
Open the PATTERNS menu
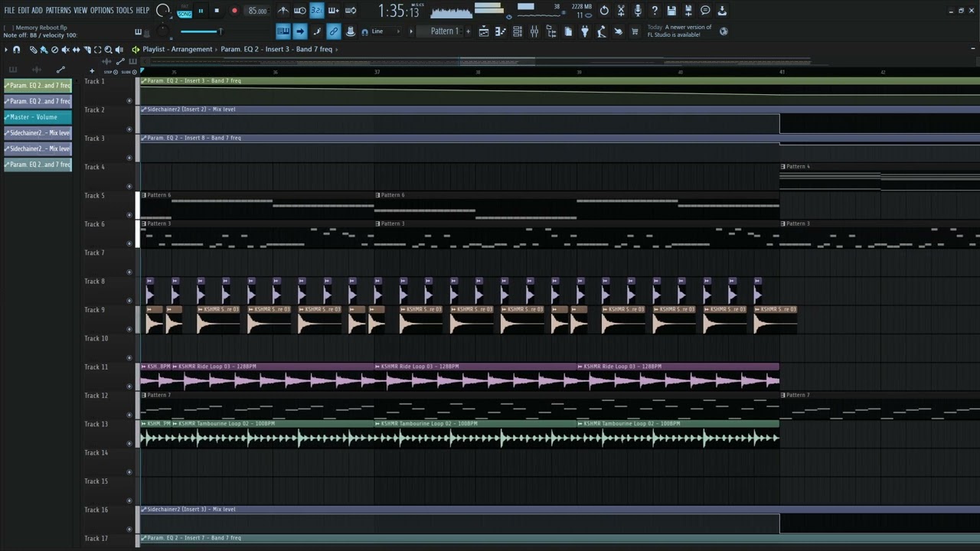[58, 11]
